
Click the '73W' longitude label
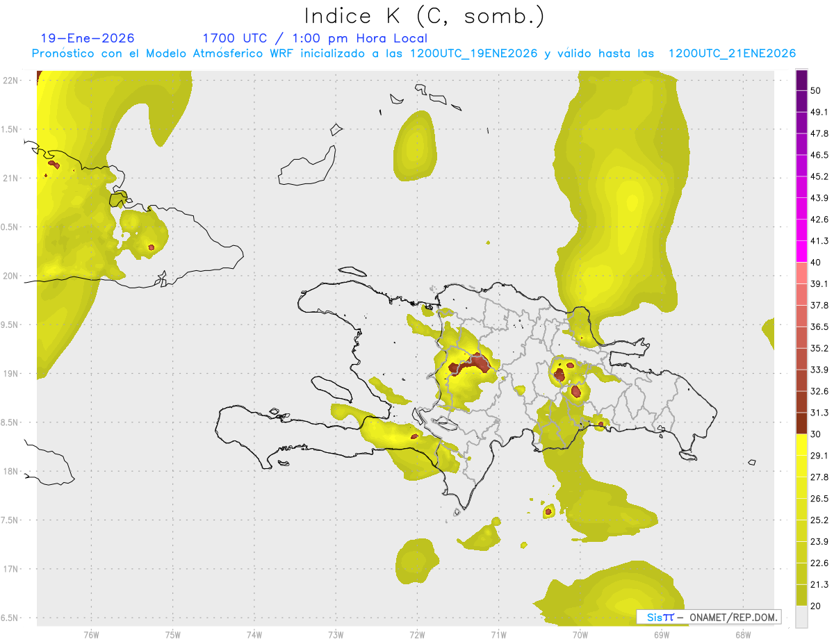pyautogui.click(x=336, y=634)
